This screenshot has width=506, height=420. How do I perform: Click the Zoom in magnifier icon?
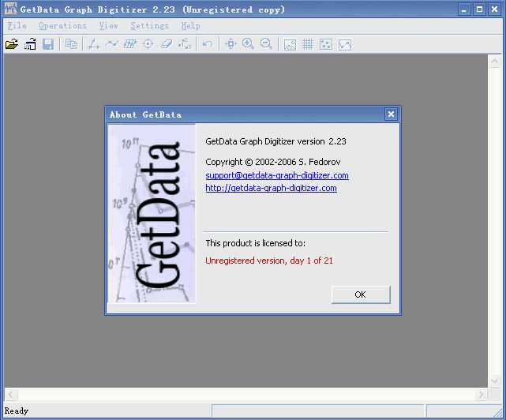pos(248,44)
